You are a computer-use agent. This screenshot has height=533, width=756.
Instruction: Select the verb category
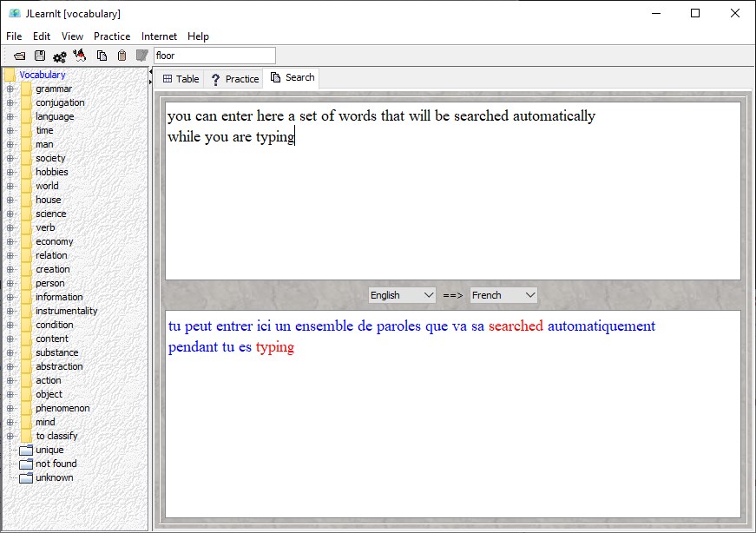point(45,227)
